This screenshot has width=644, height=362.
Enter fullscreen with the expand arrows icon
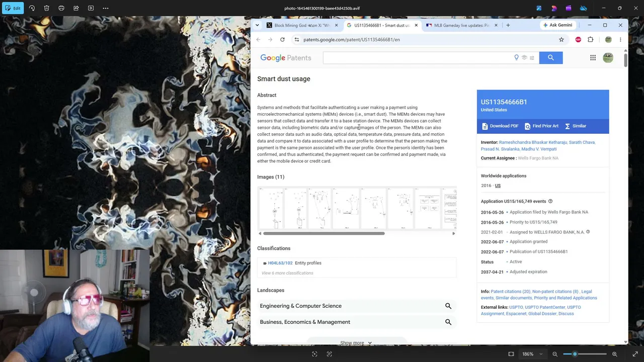pyautogui.click(x=635, y=354)
